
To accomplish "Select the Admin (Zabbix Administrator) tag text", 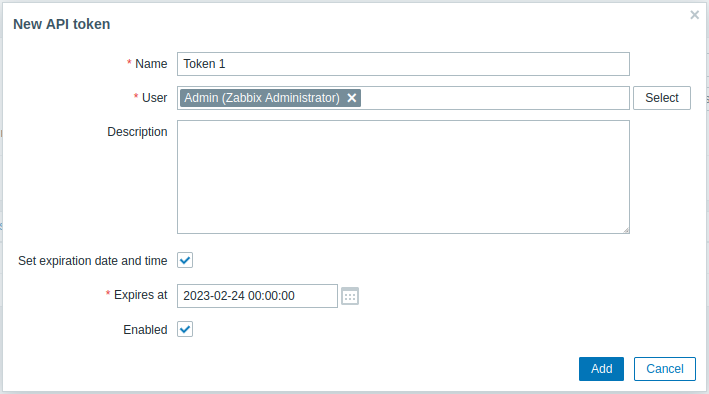I will [x=262, y=98].
